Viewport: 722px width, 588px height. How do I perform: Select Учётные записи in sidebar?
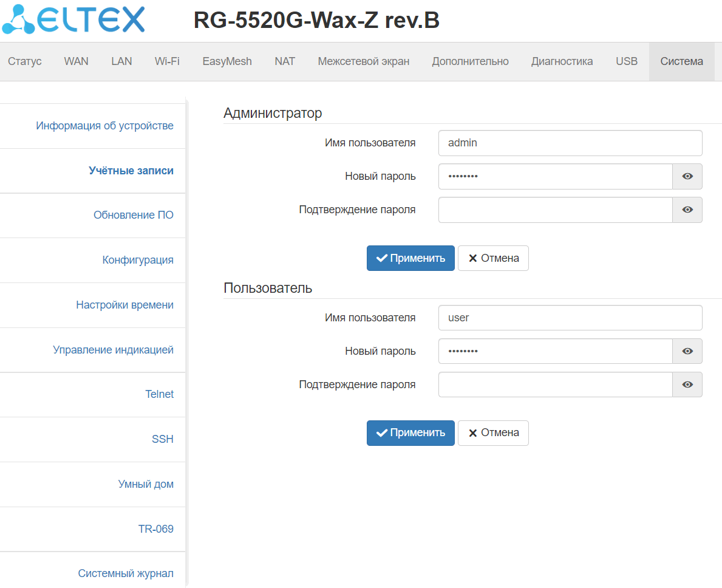(131, 171)
